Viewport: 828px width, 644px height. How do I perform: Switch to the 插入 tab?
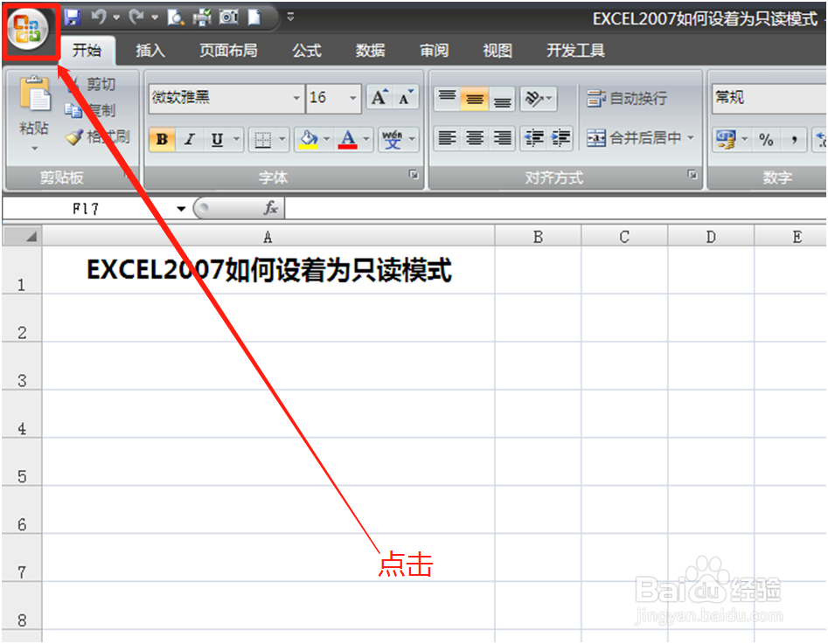click(150, 50)
